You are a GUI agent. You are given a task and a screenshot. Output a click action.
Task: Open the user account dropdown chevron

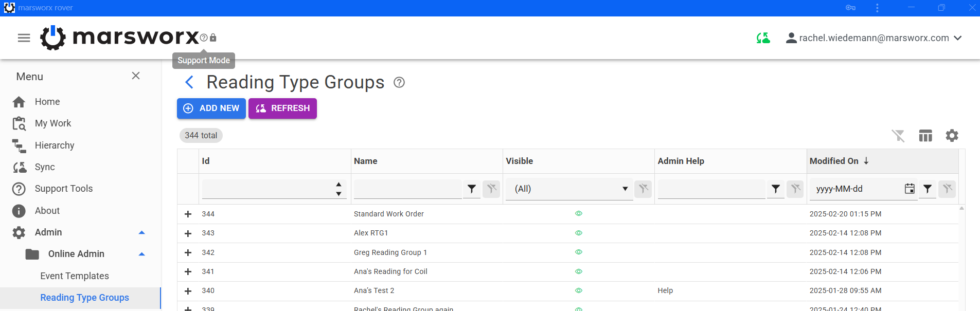coord(958,38)
